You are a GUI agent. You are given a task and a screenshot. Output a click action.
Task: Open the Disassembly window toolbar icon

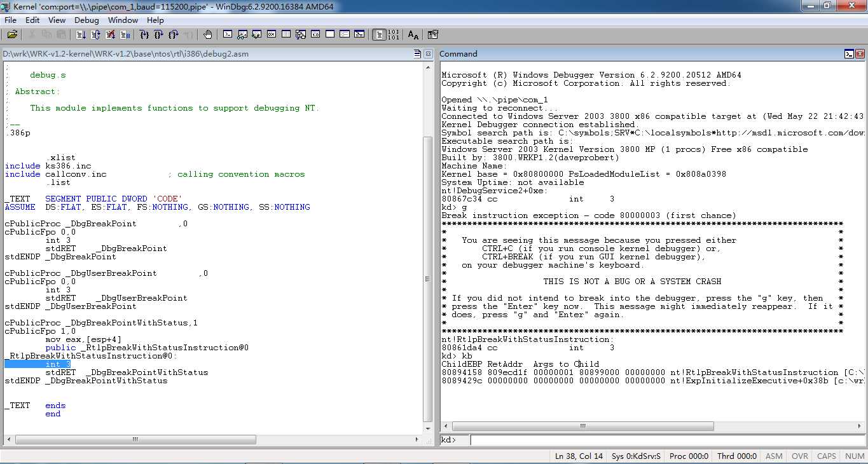click(315, 34)
